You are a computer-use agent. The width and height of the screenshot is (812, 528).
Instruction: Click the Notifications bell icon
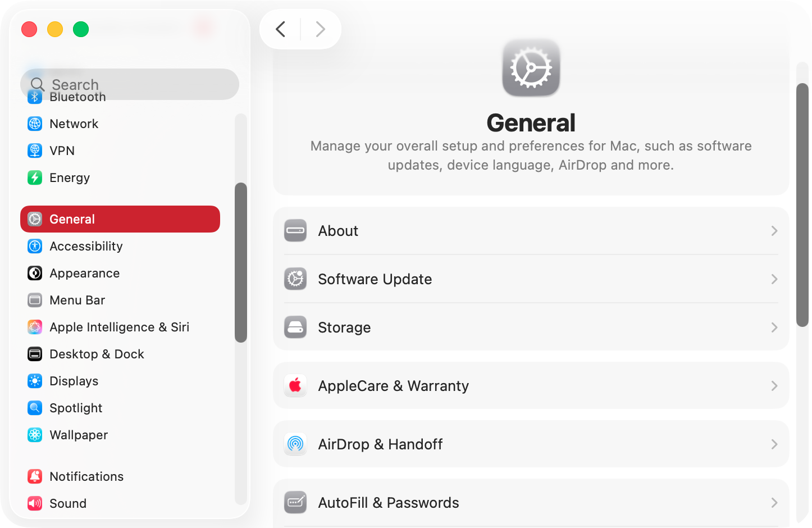[35, 476]
